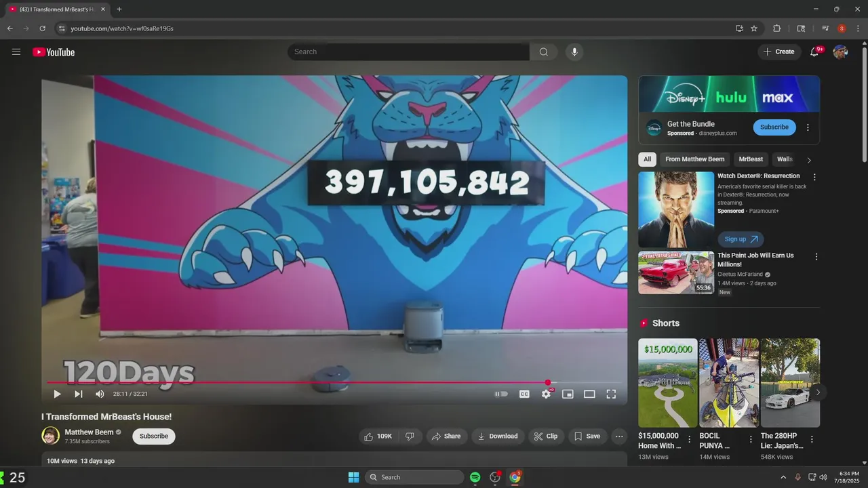Bookmark this page with star icon
This screenshot has width=868, height=488.
tap(754, 28)
